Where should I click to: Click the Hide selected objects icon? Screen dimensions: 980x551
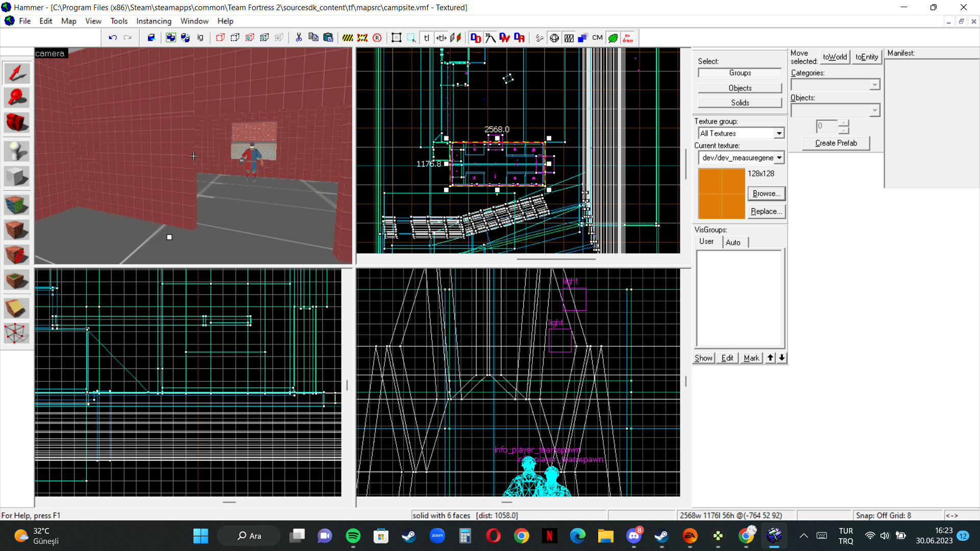[220, 38]
